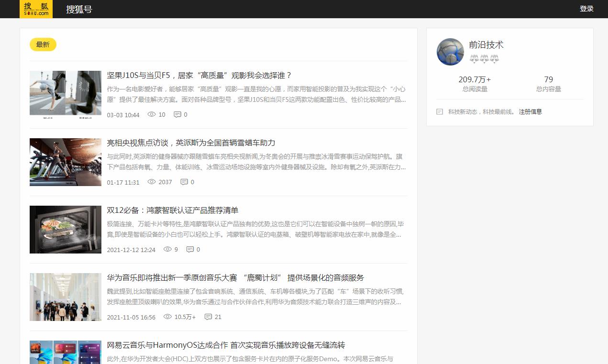
Task: Open thumbnail of 网易云音乐 article
Action: coord(66,352)
